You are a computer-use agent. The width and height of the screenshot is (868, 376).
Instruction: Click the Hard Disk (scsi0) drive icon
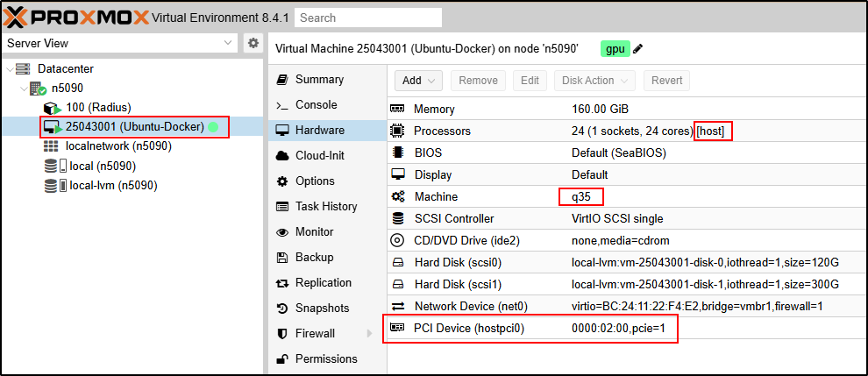[397, 262]
